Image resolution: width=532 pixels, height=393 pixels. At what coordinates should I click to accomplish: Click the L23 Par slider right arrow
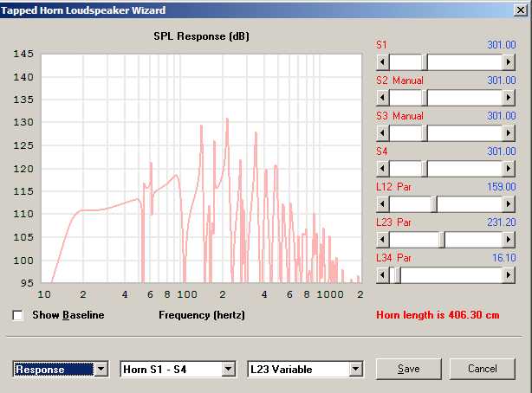click(509, 240)
